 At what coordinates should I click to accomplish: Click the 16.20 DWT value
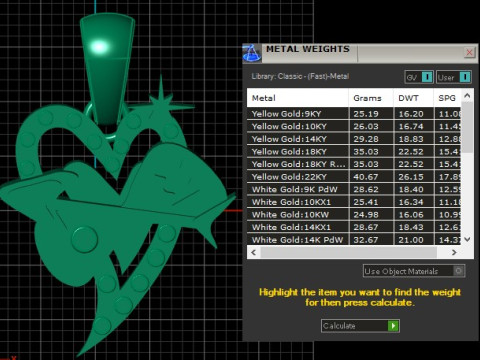[411, 114]
